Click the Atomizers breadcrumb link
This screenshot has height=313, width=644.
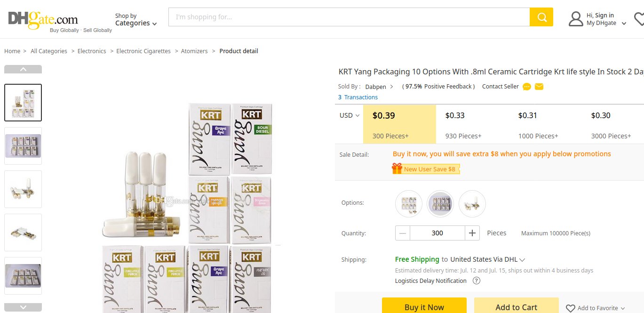click(x=194, y=51)
